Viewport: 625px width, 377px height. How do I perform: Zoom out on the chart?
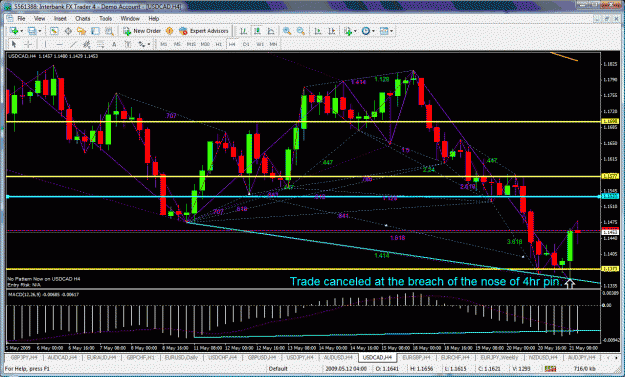tap(301, 31)
